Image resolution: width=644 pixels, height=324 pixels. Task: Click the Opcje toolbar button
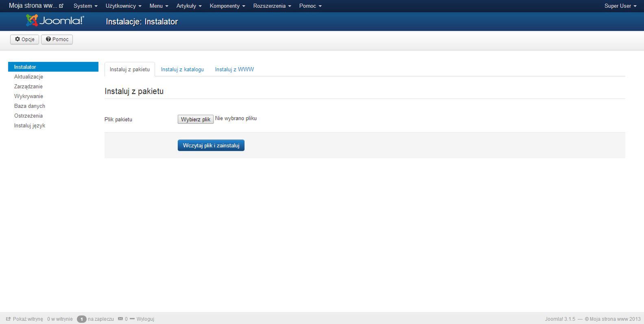(25, 39)
